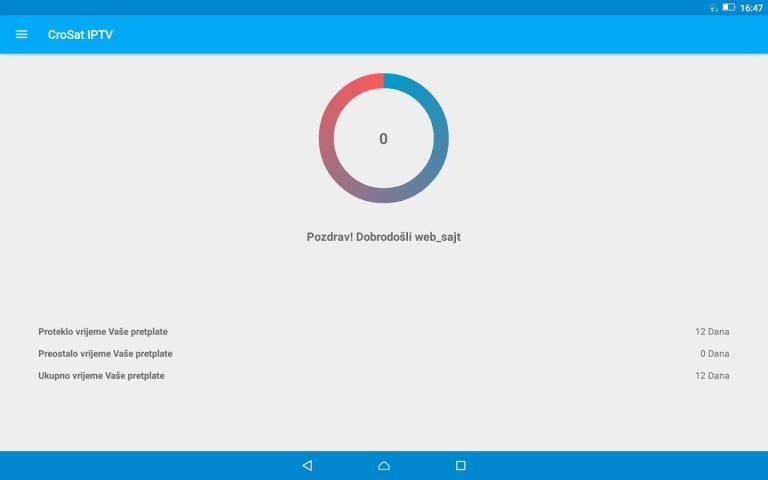Tap the Android back button
Viewport: 768px width, 480px height.
coord(307,465)
